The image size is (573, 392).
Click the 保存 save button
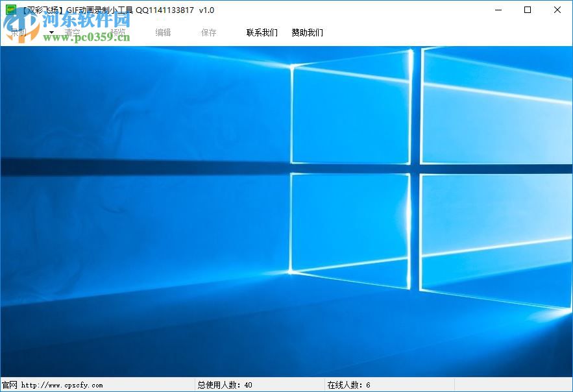(209, 32)
